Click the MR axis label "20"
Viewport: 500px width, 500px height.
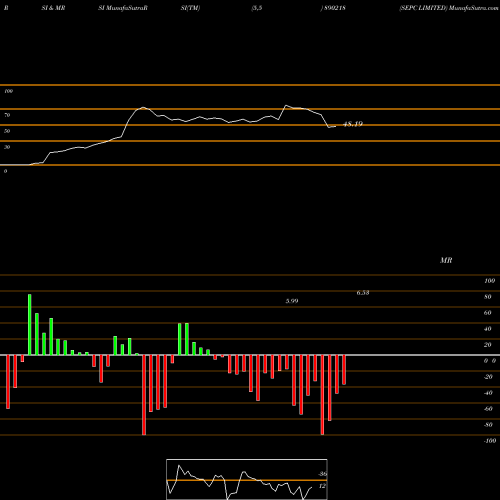click(x=487, y=345)
